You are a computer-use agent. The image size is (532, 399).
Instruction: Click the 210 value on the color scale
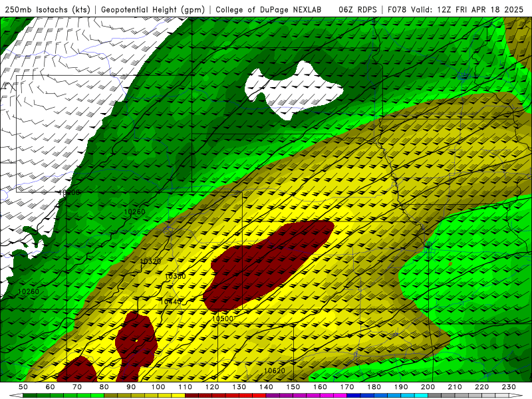[x=455, y=387]
